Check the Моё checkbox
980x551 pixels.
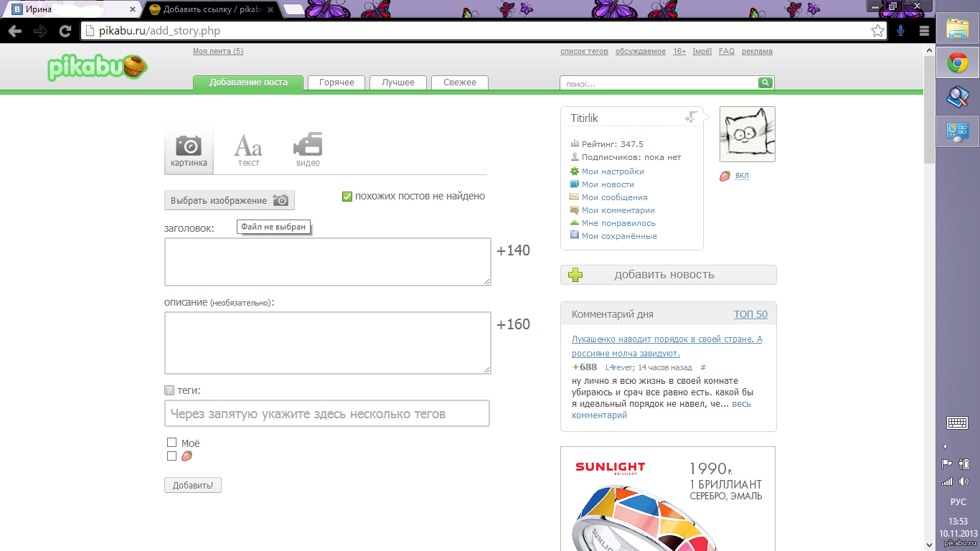coord(171,443)
